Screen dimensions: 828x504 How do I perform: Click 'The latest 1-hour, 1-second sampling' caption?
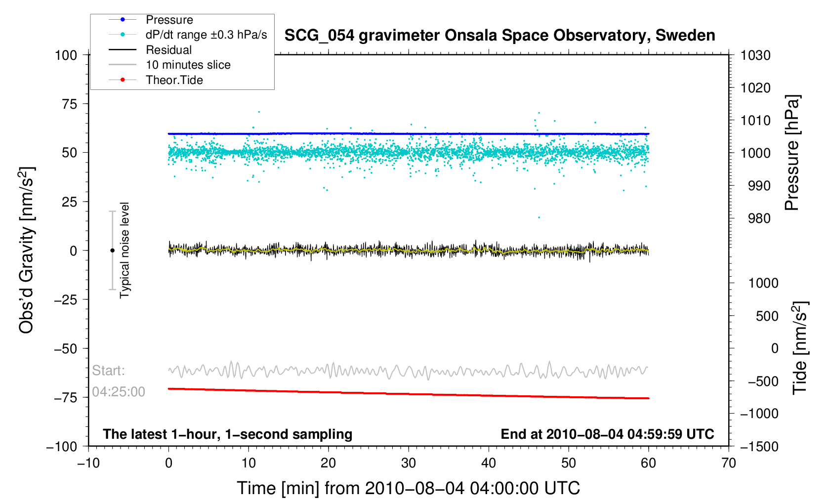pos(227,434)
